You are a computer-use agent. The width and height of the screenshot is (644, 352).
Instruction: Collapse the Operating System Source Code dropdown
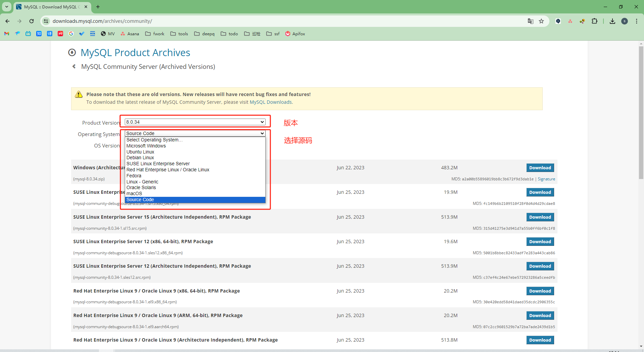click(195, 133)
